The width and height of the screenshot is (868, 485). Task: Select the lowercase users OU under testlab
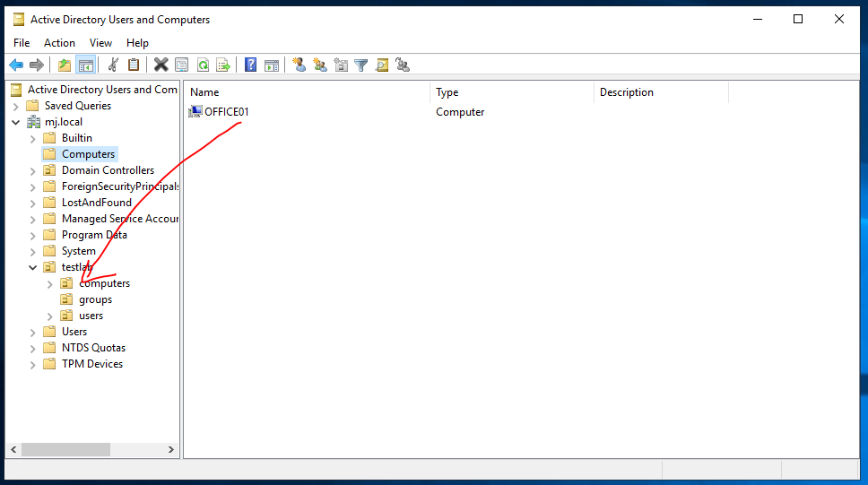point(91,316)
